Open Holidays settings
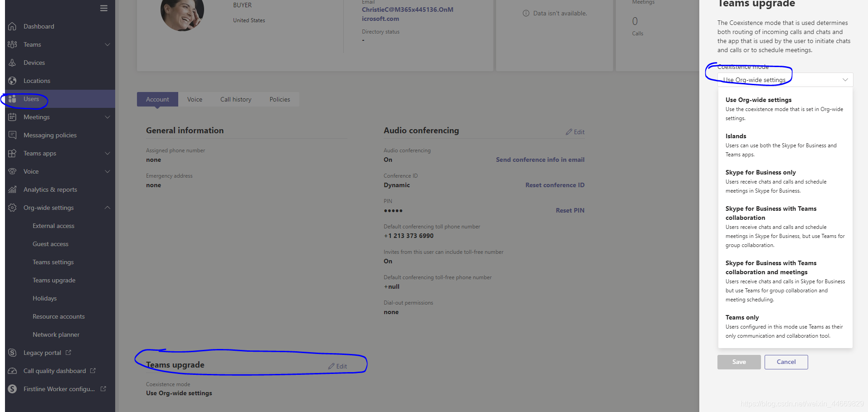 [x=44, y=298]
